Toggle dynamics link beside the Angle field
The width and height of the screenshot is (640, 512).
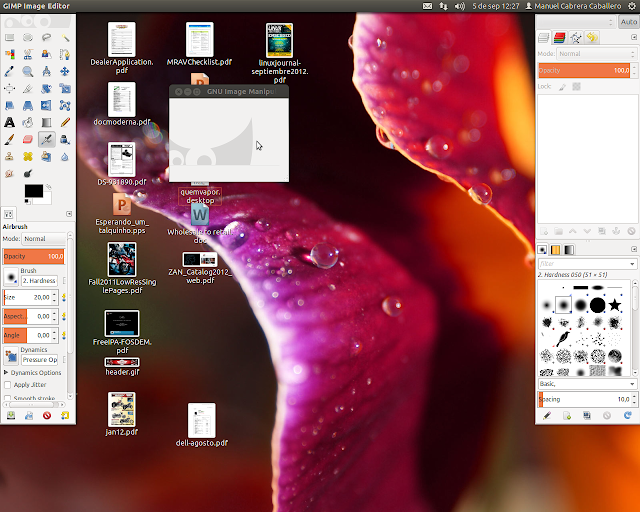[64, 335]
